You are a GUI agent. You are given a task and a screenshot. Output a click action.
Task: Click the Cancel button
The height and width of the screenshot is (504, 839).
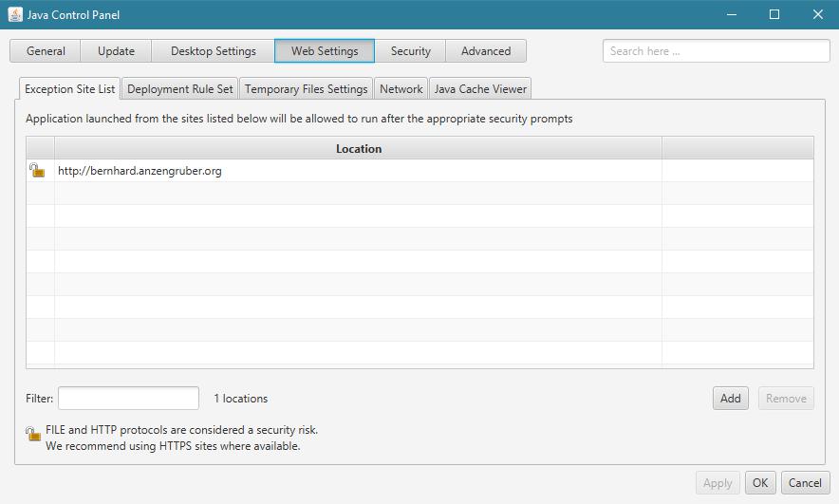point(805,483)
